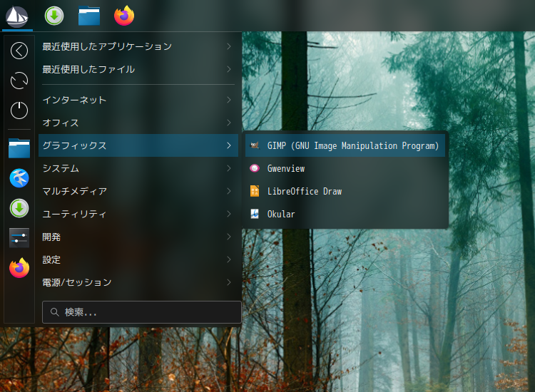This screenshot has height=392, width=535.
Task: Click the Gwenview pink eye icon
Action: click(x=255, y=168)
